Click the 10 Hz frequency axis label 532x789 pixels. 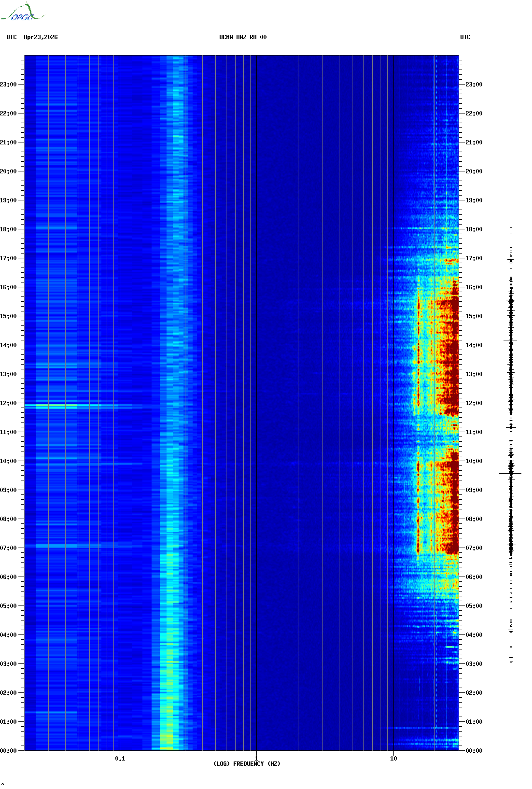tap(393, 759)
